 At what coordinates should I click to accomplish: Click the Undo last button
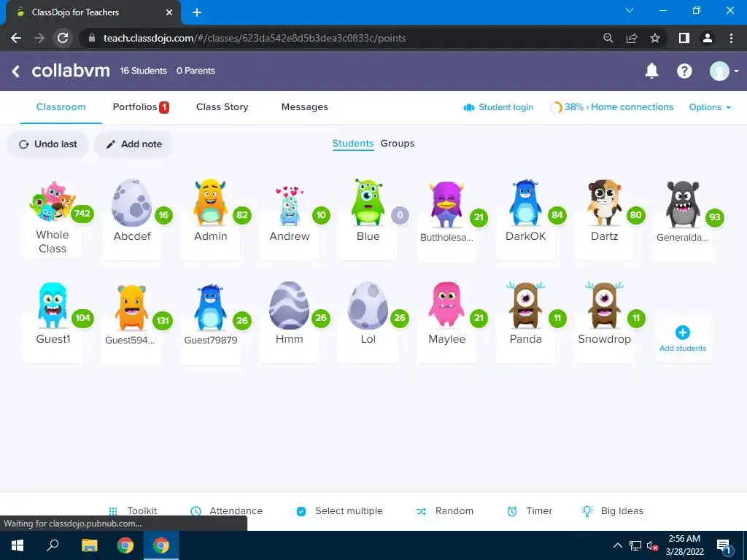tap(47, 144)
